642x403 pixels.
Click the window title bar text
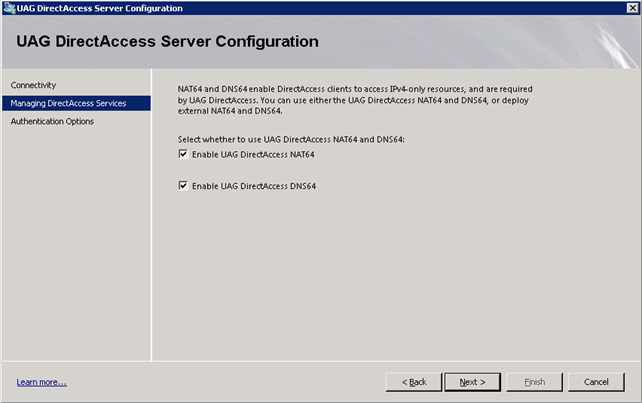click(x=99, y=8)
